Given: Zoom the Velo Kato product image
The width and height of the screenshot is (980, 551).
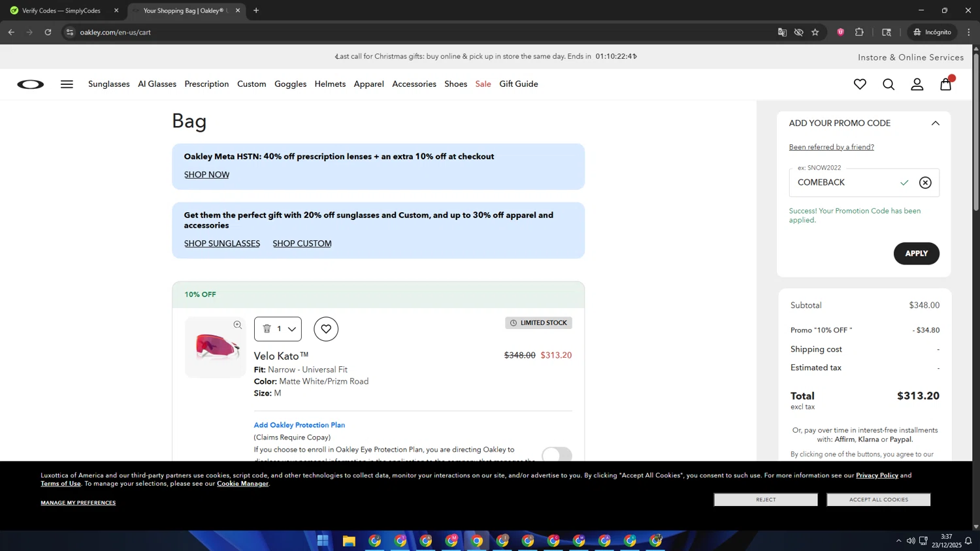Looking at the screenshot, I should (x=238, y=325).
